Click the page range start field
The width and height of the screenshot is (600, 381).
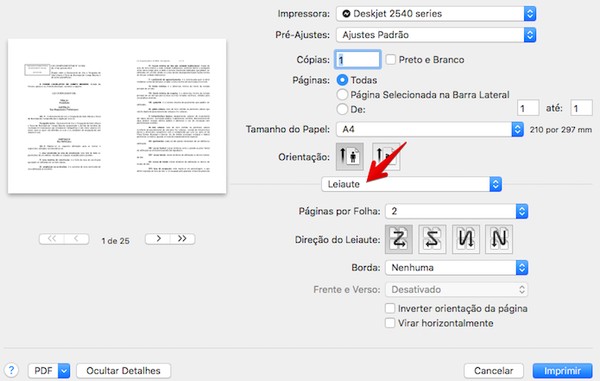click(x=528, y=109)
